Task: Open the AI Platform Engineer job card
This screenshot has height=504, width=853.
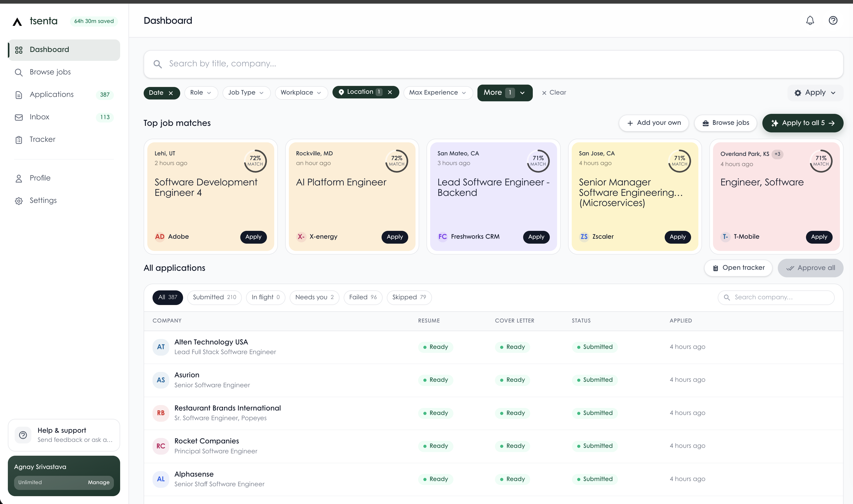Action: [x=352, y=197]
